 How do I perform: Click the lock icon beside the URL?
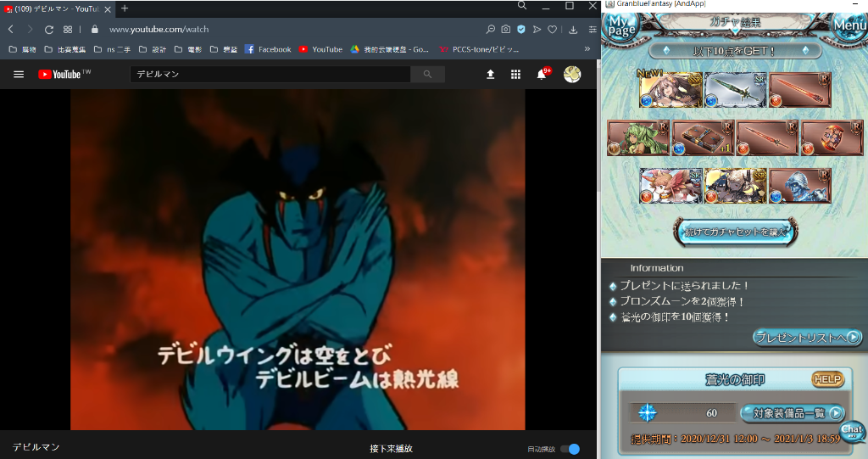95,30
